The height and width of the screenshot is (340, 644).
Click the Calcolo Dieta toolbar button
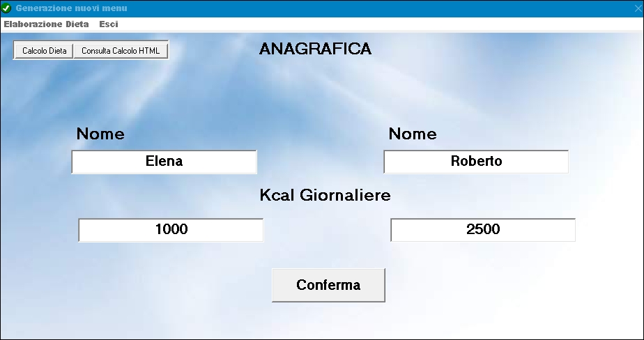(45, 51)
